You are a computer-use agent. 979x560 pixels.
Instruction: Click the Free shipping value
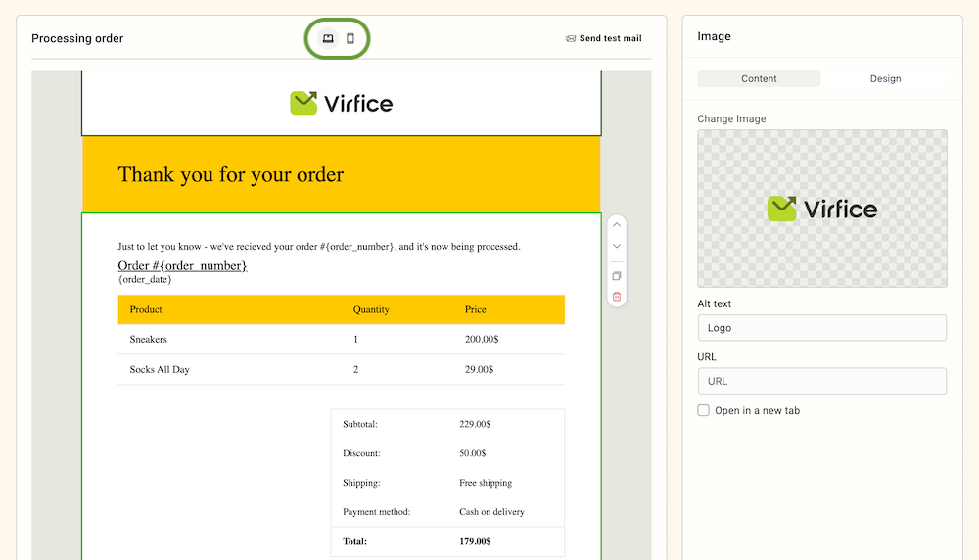click(x=486, y=483)
